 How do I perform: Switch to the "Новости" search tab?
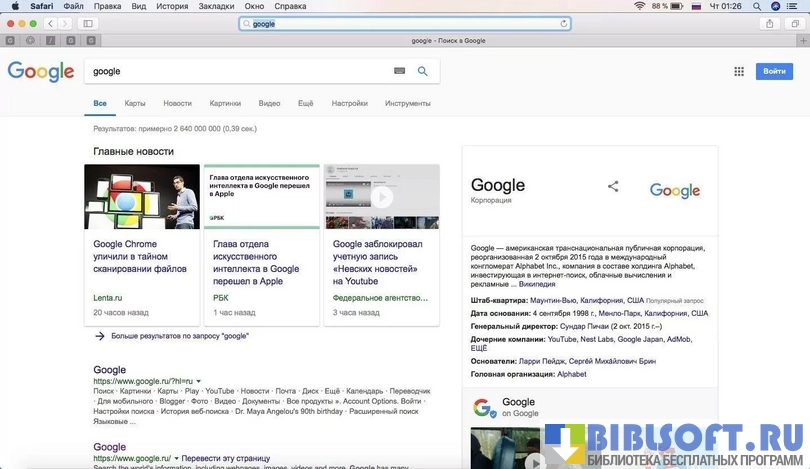pos(177,103)
